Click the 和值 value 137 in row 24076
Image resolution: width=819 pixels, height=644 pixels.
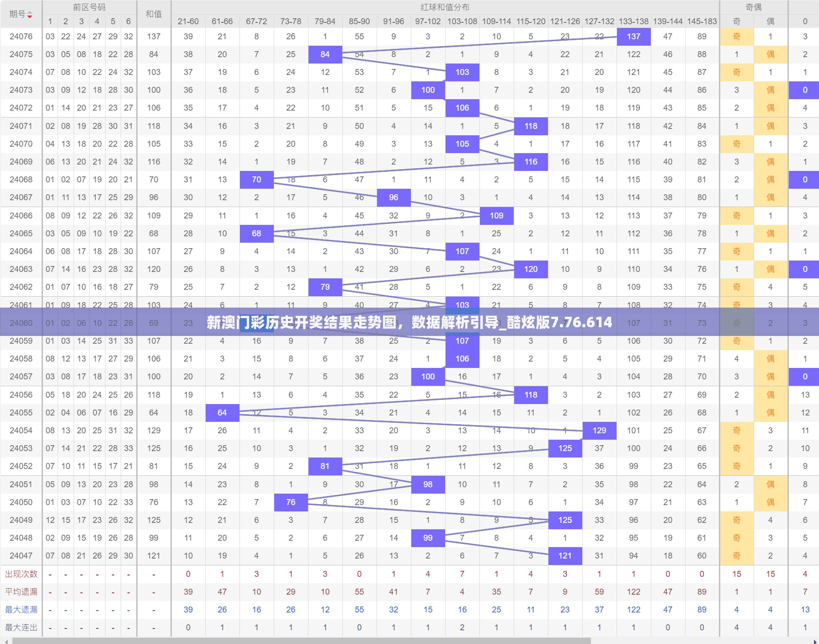pos(154,37)
